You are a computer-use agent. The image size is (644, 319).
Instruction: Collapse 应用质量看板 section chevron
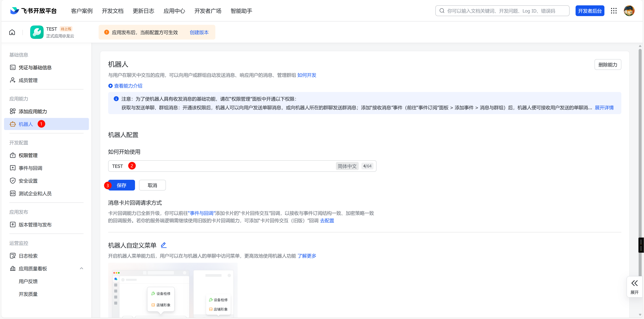pos(81,269)
